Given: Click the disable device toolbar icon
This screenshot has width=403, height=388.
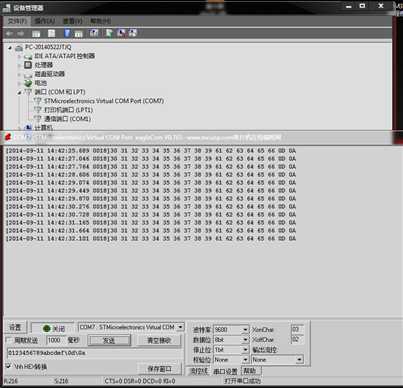Looking at the screenshot, I should pos(133,33).
